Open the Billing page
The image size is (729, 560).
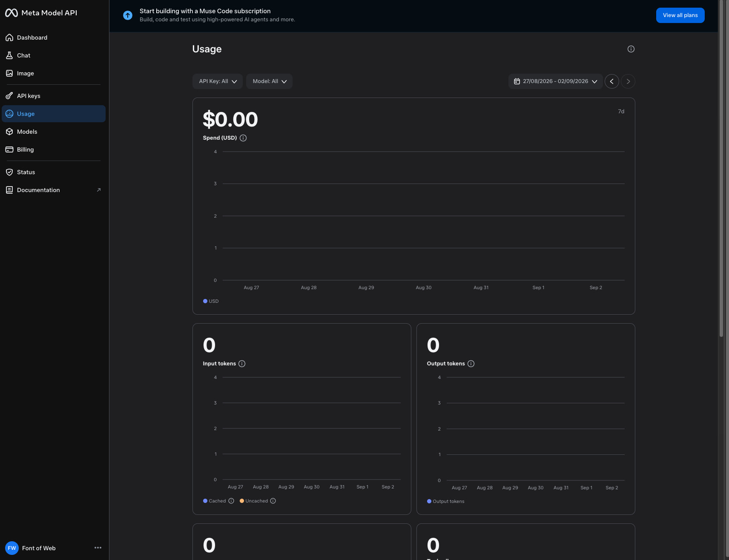click(54, 149)
